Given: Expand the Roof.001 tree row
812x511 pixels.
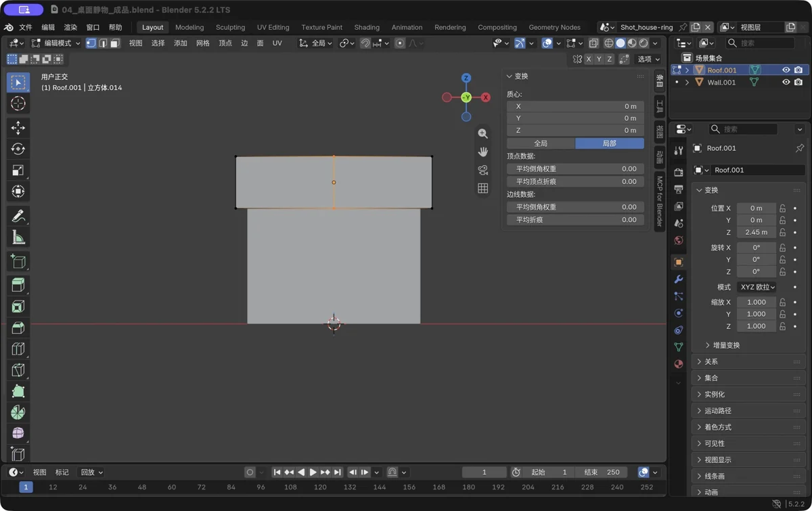Looking at the screenshot, I should 687,70.
